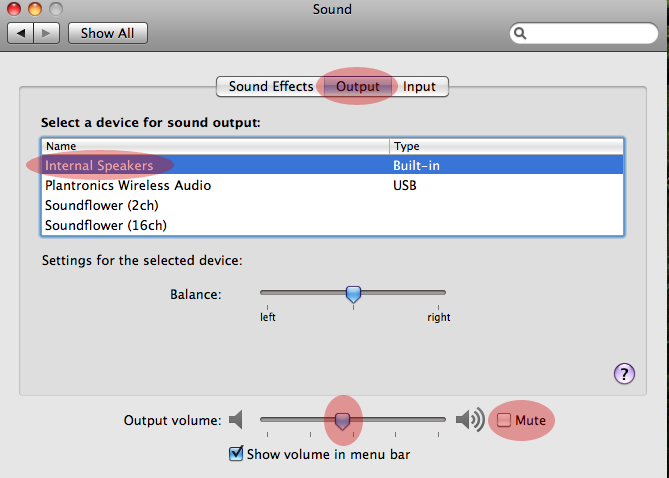Screen dimensions: 669x478
Task: Close the Sound window with red button
Action: [14, 9]
